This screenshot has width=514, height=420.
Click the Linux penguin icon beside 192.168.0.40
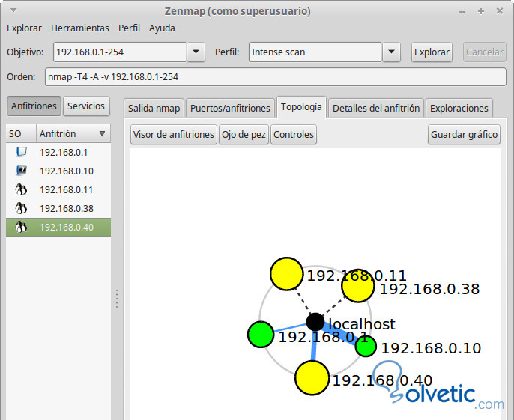point(21,227)
